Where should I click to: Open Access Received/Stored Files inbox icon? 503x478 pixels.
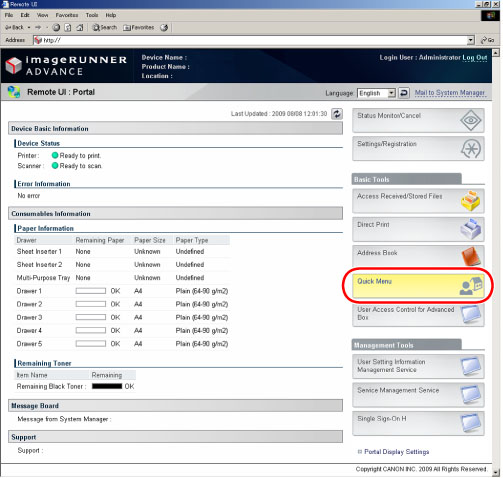coord(470,201)
